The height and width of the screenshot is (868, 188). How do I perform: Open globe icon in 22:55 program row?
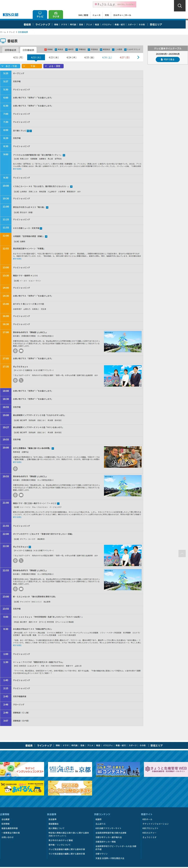click(x=15, y=589)
